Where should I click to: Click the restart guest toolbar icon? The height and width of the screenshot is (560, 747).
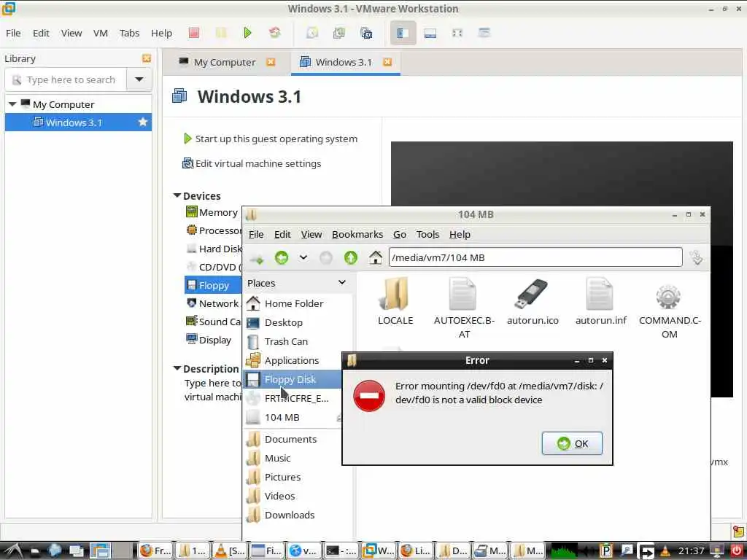click(274, 33)
